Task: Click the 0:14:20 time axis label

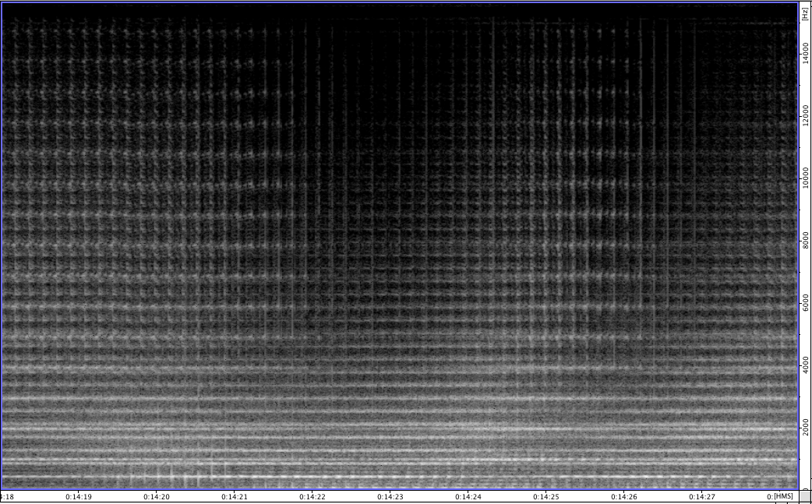Action: (x=157, y=497)
